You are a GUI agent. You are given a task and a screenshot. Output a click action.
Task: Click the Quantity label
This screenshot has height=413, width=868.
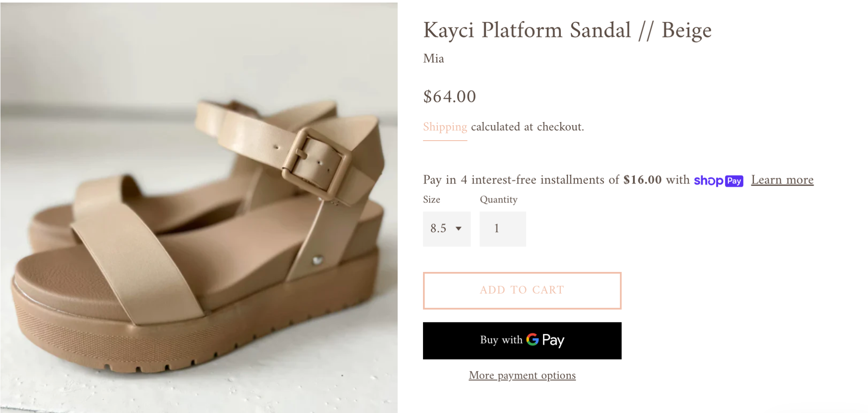pos(498,200)
